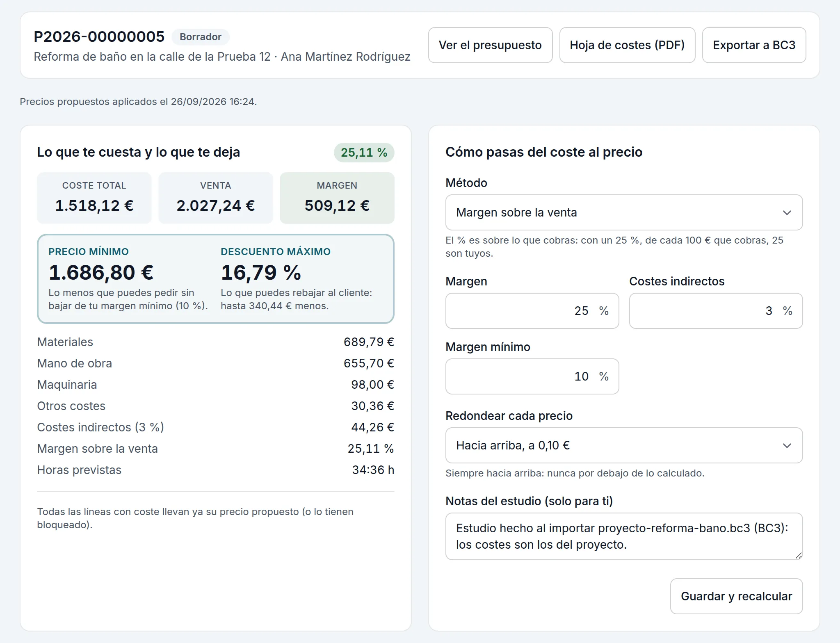This screenshot has width=840, height=643.
Task: Click the Otros costes row label
Action: point(71,406)
